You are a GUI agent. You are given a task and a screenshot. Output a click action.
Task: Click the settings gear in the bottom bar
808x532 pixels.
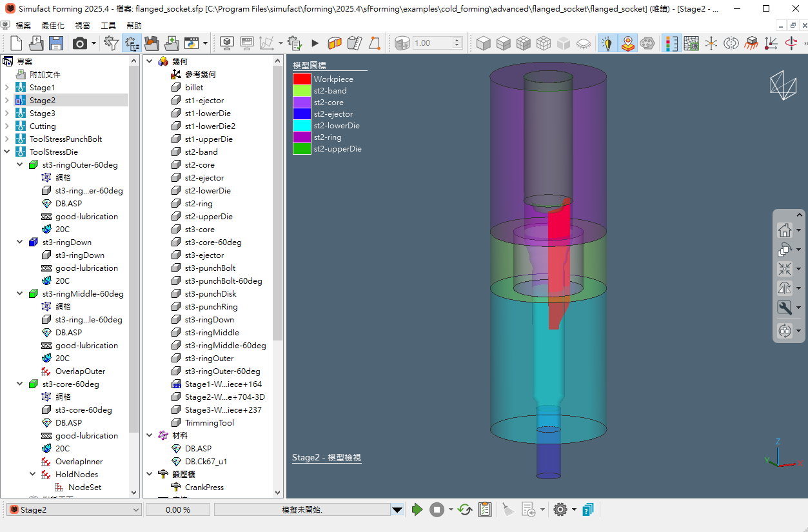point(560,509)
